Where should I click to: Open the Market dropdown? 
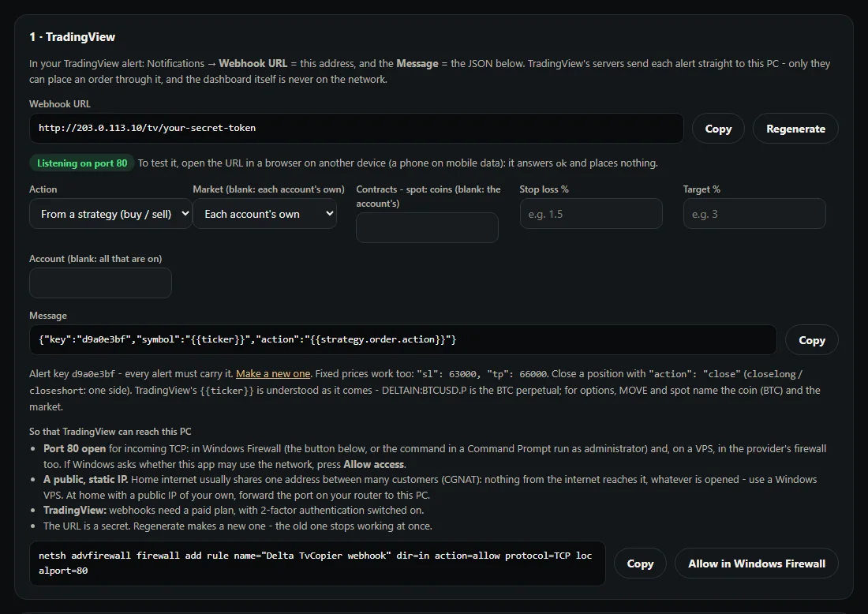[x=264, y=214]
